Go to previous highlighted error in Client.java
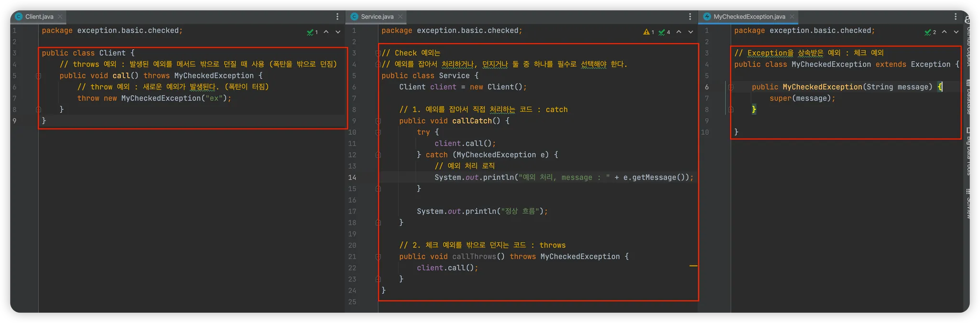 pos(326,32)
